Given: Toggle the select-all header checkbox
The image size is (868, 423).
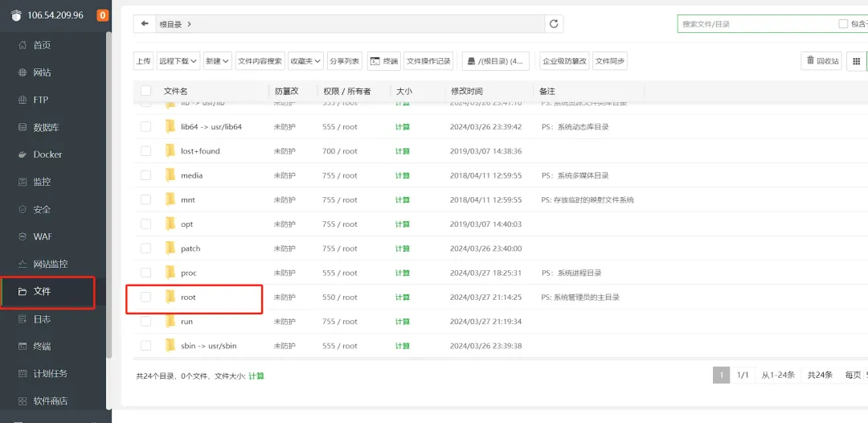Looking at the screenshot, I should point(145,91).
